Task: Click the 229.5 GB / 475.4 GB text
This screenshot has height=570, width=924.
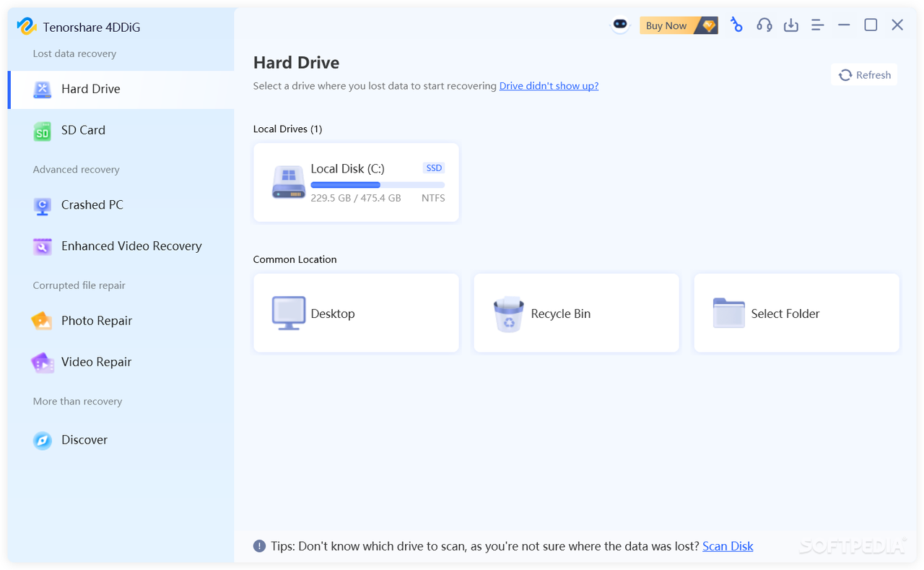Action: pyautogui.click(x=356, y=198)
